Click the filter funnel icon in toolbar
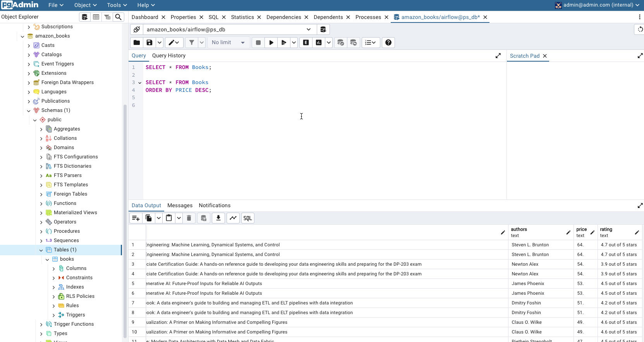 (191, 43)
